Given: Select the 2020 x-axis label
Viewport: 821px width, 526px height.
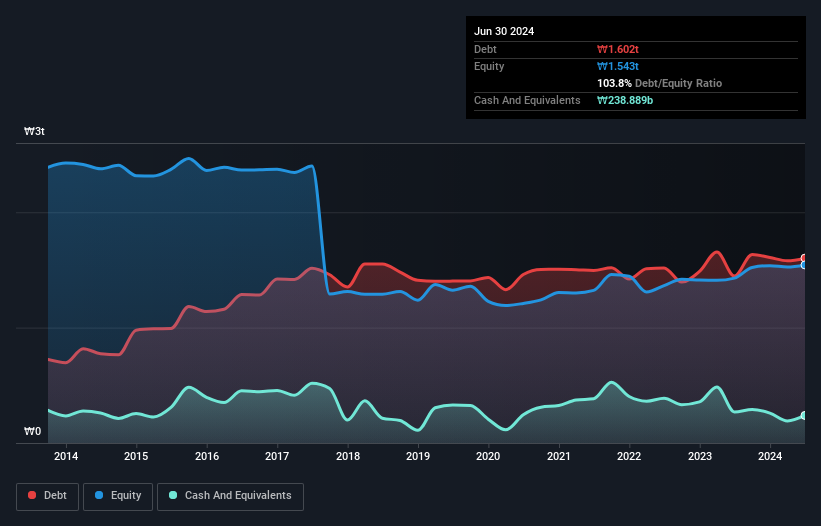Looking at the screenshot, I should click(488, 456).
